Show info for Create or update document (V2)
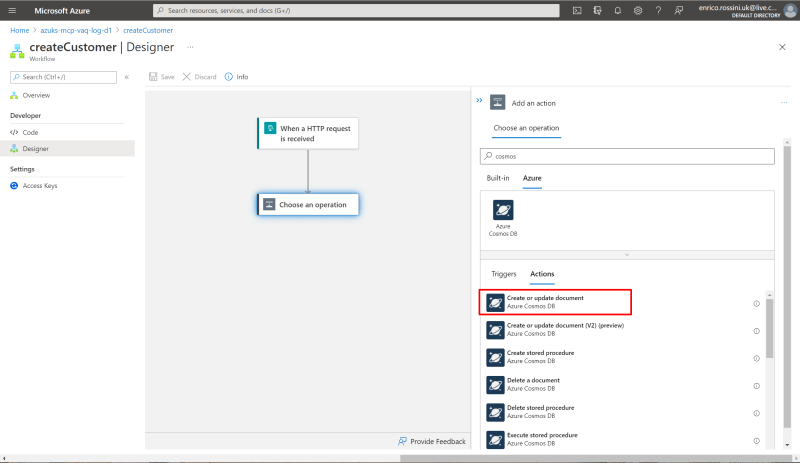This screenshot has height=463, width=800. [757, 331]
